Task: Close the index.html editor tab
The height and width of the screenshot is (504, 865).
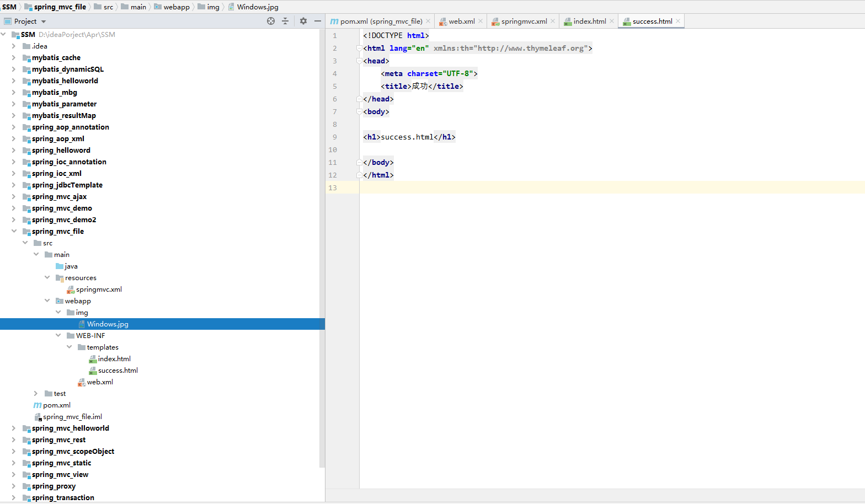Action: click(x=612, y=21)
